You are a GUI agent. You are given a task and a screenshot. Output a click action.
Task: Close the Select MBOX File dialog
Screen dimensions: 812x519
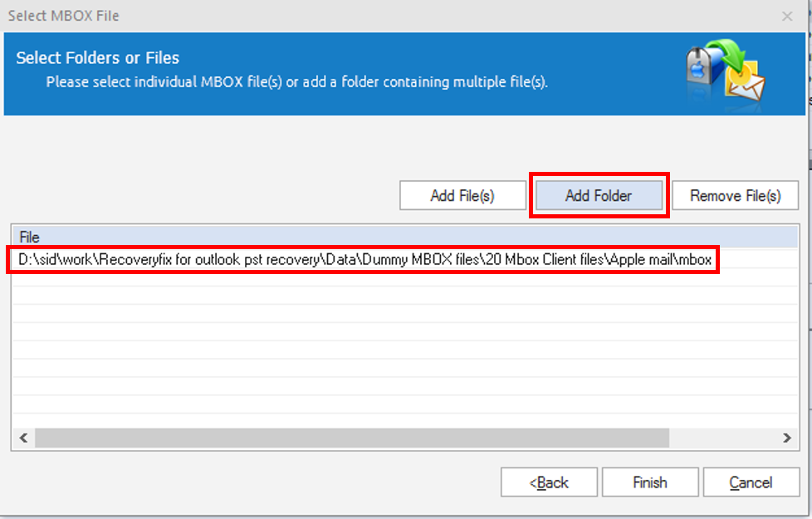(787, 16)
